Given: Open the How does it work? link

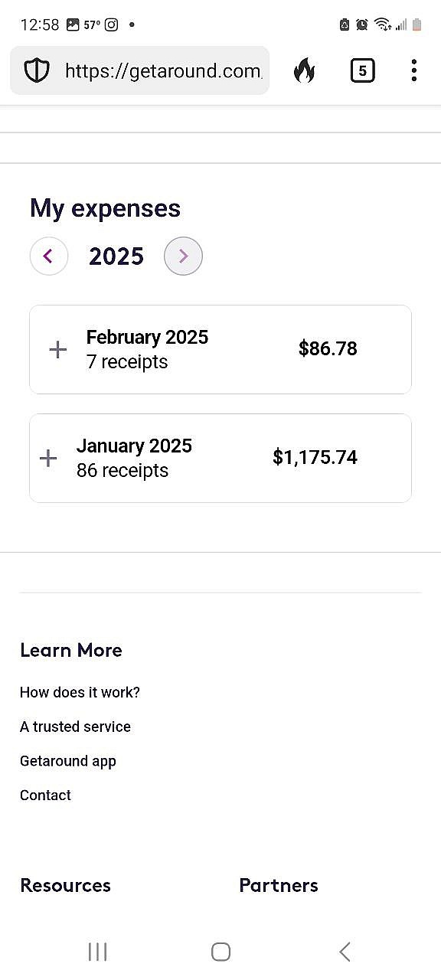Looking at the screenshot, I should [80, 692].
